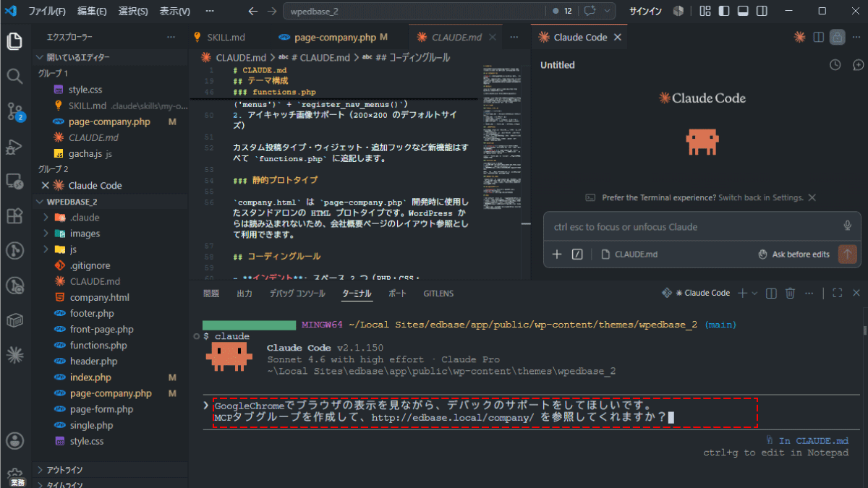Open the Extensions view
The image size is (868, 488).
click(x=14, y=215)
